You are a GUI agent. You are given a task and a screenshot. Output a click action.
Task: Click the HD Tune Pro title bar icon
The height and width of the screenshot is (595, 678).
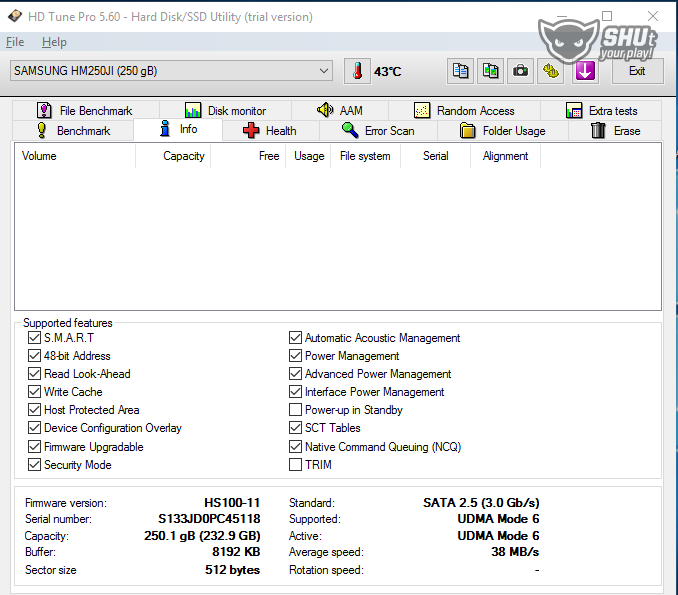pyautogui.click(x=15, y=16)
